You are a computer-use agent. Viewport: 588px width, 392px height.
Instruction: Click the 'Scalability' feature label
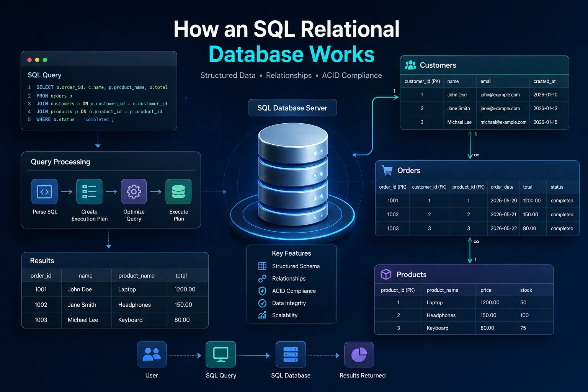coord(285,315)
